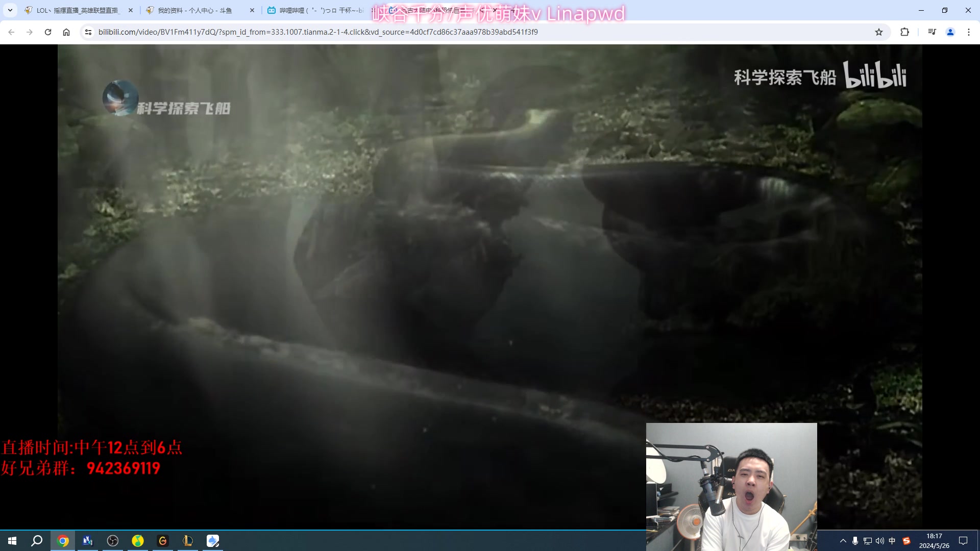Reload the bilibili video page
This screenshot has width=980, height=551.
coord(48,32)
